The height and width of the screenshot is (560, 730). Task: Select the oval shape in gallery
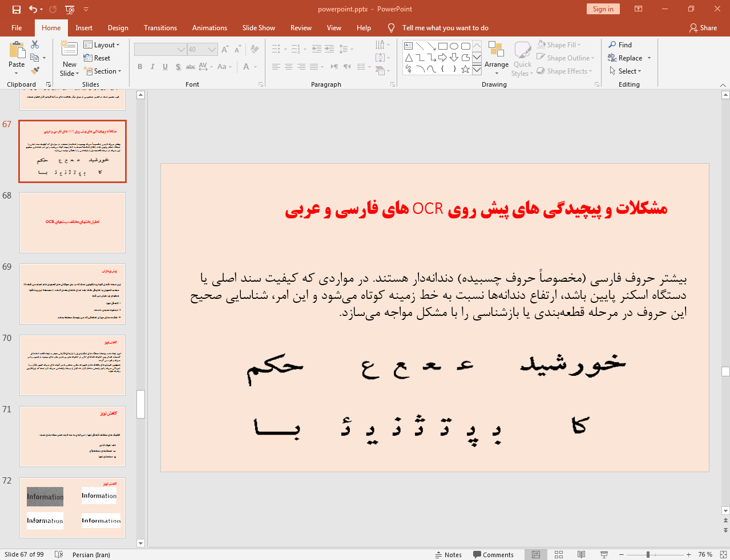(454, 46)
